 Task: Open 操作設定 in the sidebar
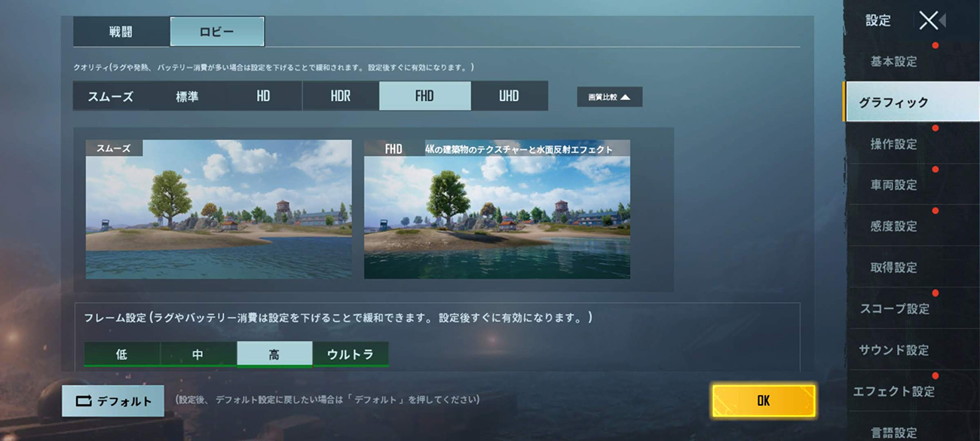coord(893,144)
